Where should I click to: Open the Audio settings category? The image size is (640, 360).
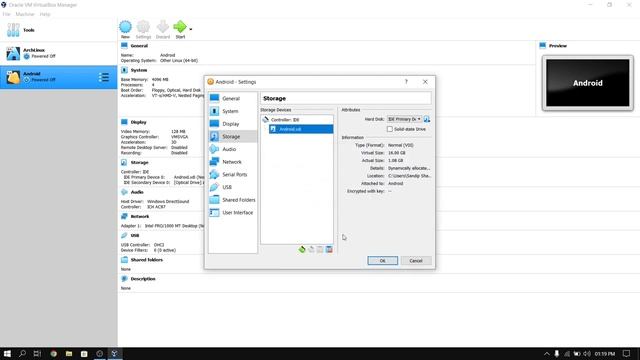pos(233,149)
